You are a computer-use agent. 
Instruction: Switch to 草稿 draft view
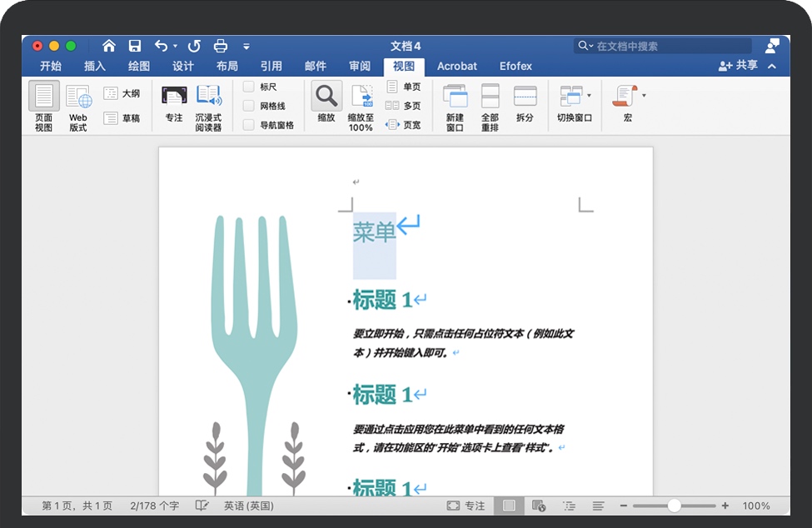tap(122, 118)
